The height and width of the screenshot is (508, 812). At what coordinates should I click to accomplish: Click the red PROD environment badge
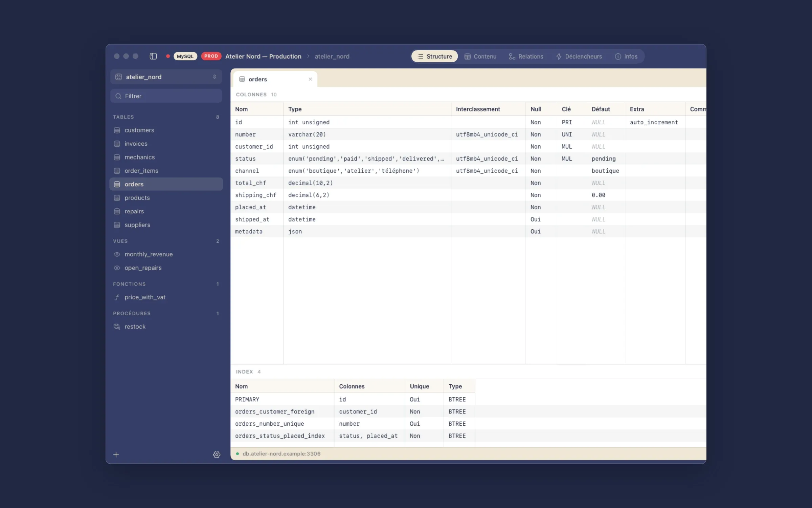coord(211,56)
